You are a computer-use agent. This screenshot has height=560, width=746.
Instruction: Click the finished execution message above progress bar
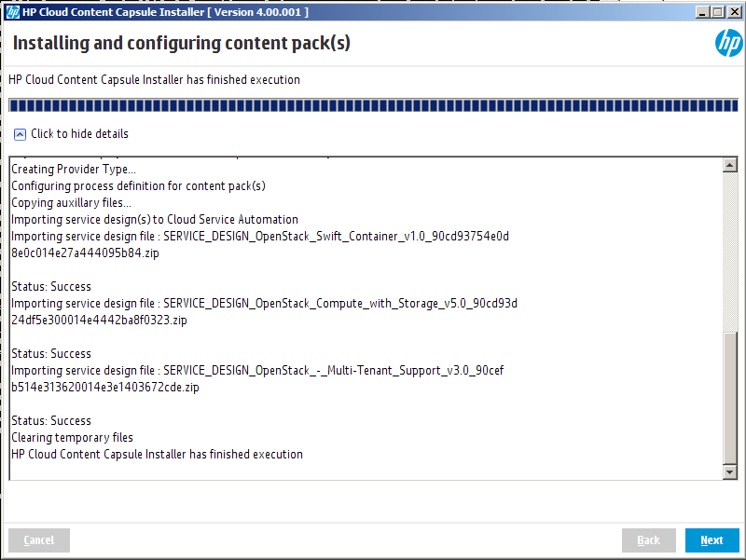click(154, 80)
